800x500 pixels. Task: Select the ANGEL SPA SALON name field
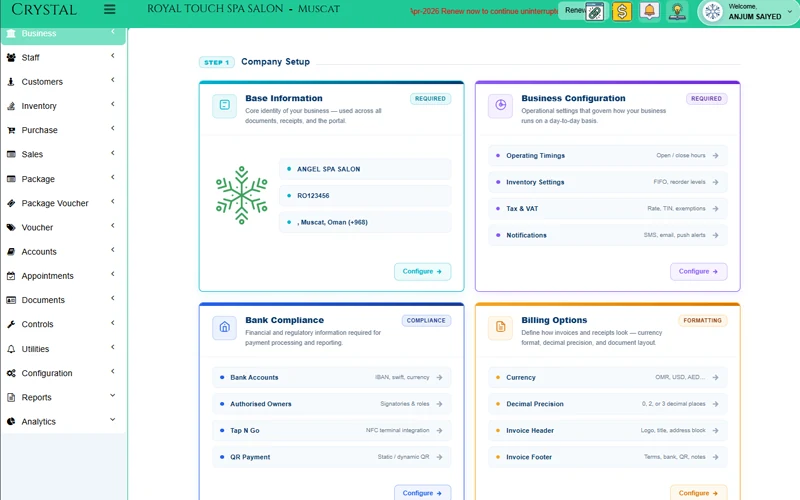(365, 169)
